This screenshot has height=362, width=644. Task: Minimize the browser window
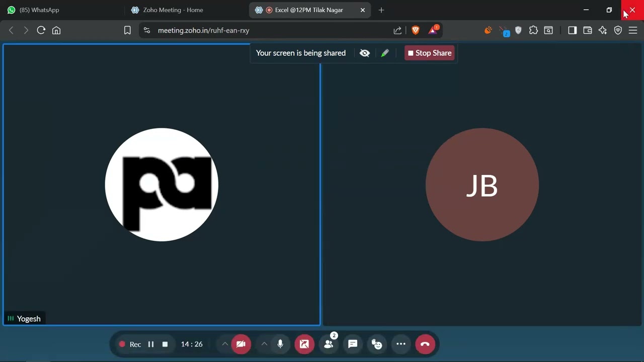[586, 10]
